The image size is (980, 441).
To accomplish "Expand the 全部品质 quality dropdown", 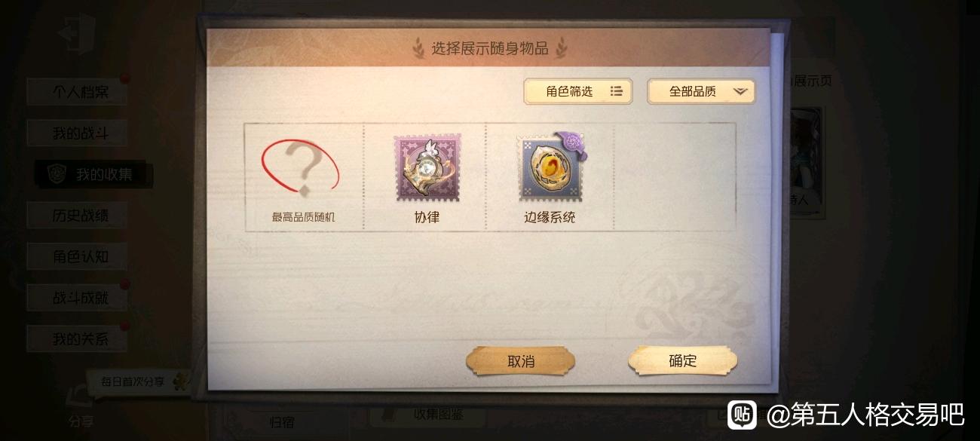I will click(701, 91).
